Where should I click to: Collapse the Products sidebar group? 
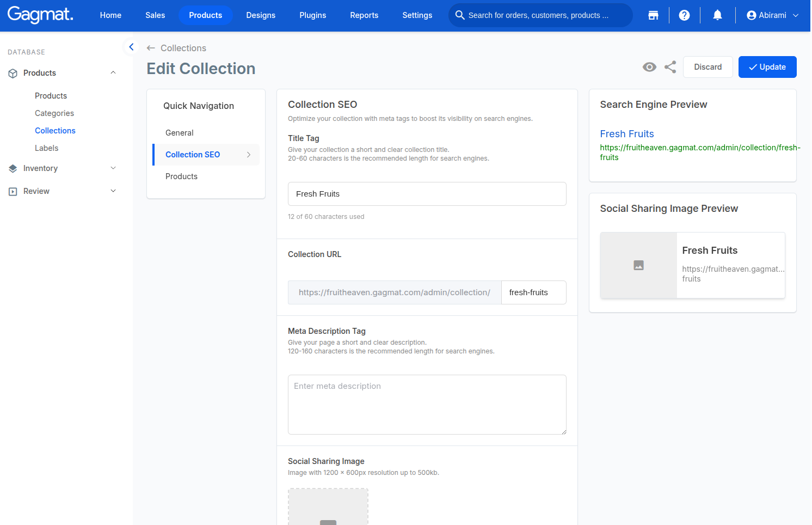[x=113, y=73]
